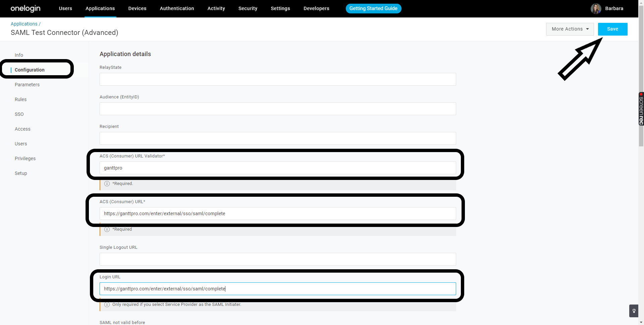Open the Devices top menu
This screenshot has height=325, width=644.
coord(137,8)
